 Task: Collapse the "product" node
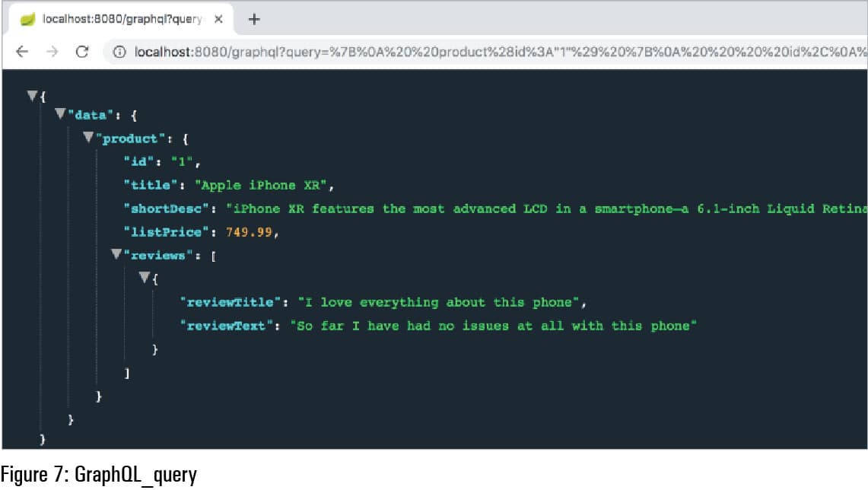[x=89, y=138]
